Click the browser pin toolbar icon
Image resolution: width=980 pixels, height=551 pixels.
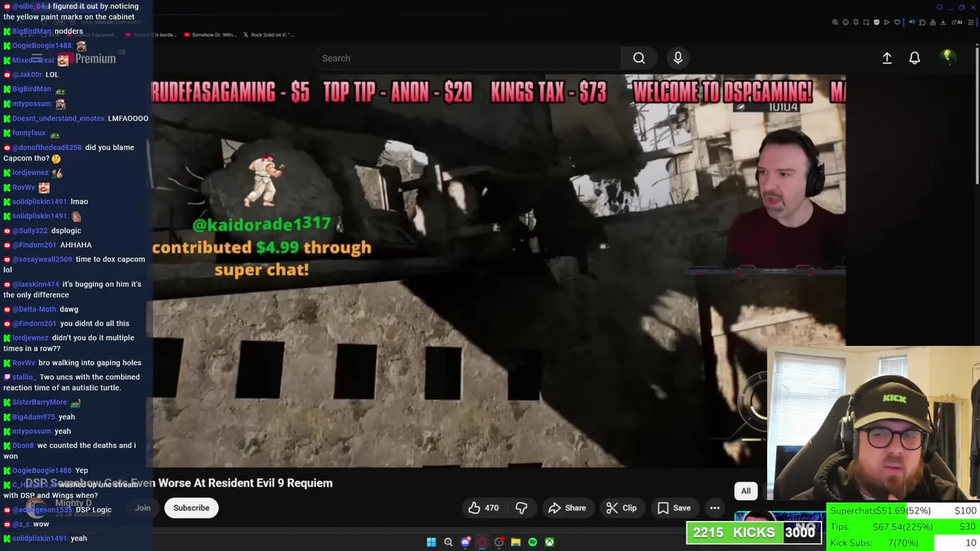point(855,22)
